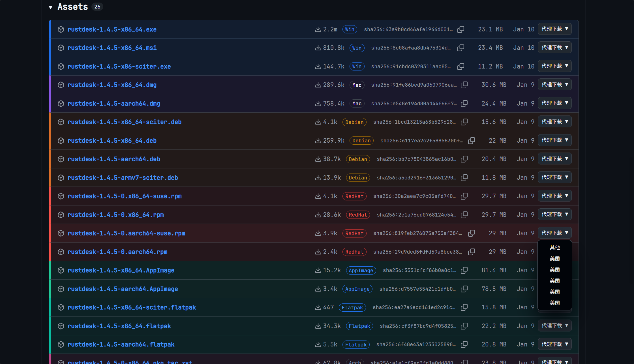Collapse the Assets section triangle
Image resolution: width=634 pixels, height=364 pixels.
[x=51, y=7]
